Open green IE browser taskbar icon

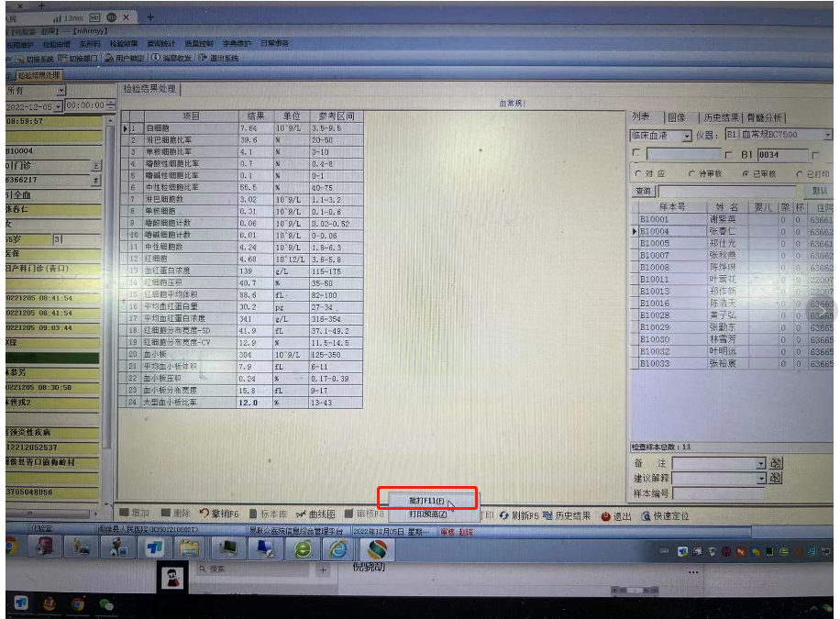(x=303, y=548)
